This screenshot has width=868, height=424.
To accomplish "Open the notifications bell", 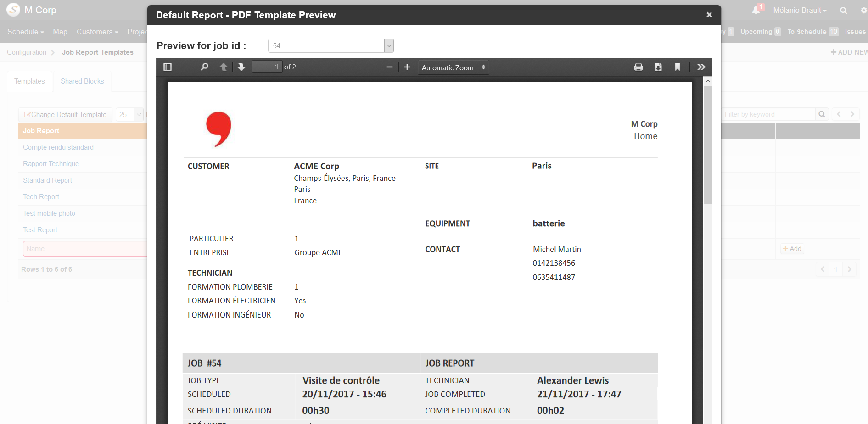I will pyautogui.click(x=756, y=10).
